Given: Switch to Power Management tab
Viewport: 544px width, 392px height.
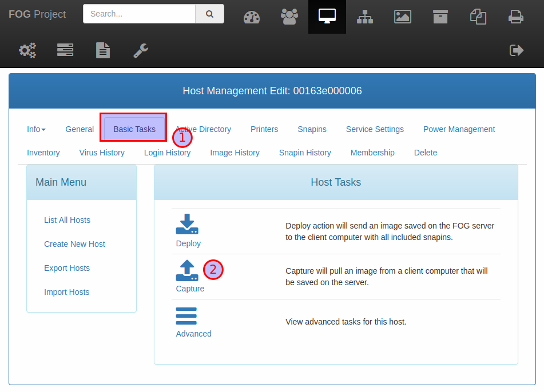Looking at the screenshot, I should pyautogui.click(x=459, y=129).
